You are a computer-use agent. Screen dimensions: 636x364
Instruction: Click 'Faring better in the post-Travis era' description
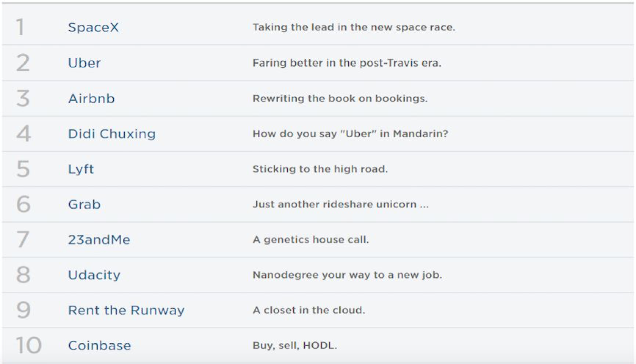tap(347, 63)
